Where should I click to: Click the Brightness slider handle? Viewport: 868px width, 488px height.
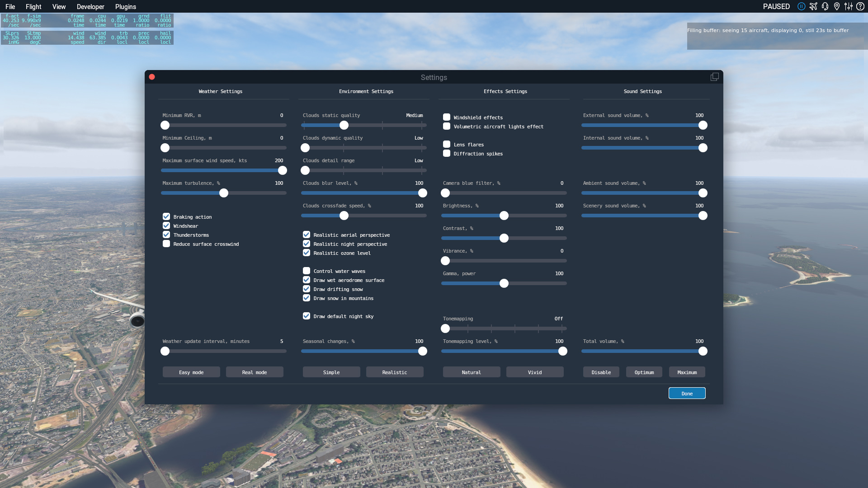(504, 216)
